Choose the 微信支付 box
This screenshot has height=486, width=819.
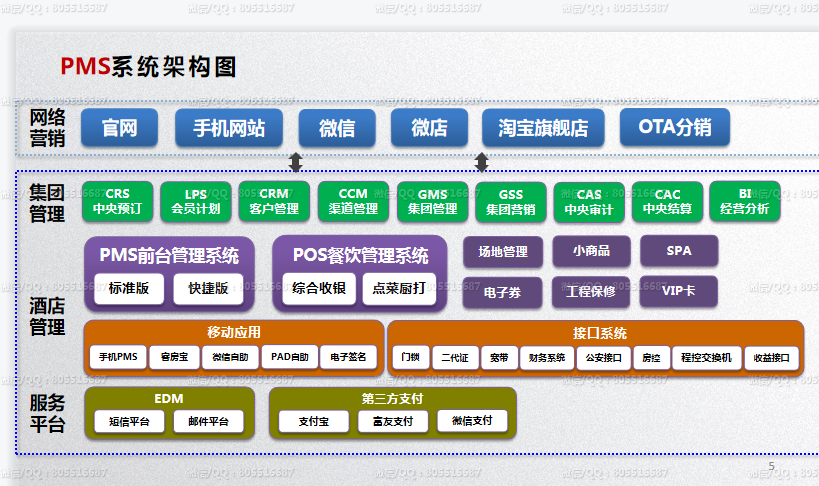472,421
